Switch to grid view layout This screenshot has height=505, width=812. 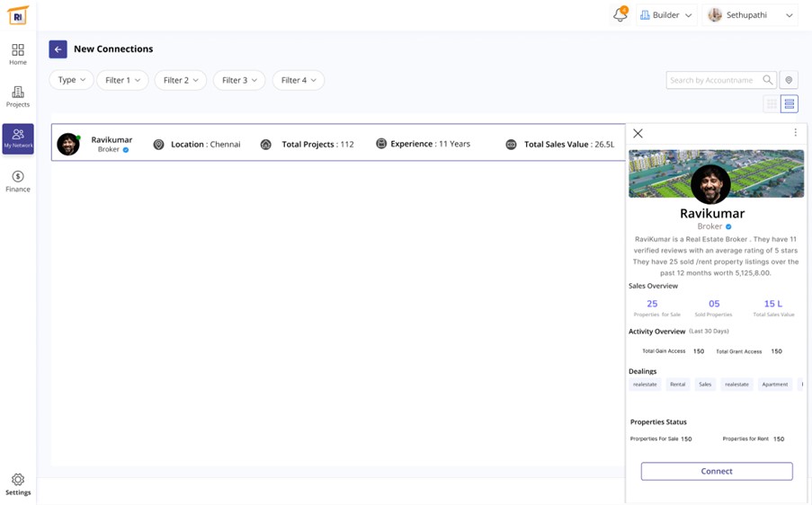(771, 104)
